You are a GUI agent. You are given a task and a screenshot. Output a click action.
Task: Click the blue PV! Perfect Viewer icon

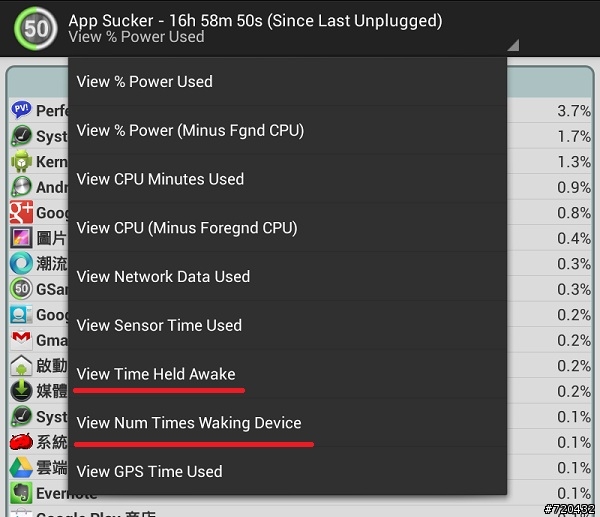21,110
